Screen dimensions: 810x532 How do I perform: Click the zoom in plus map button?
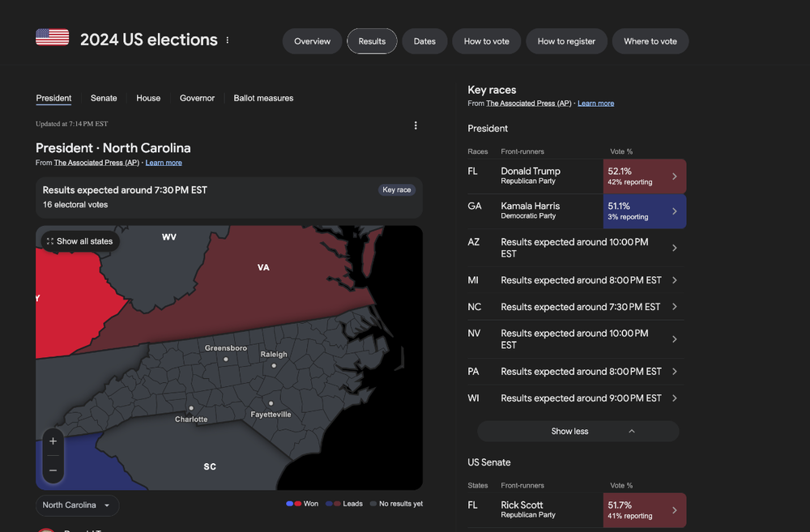click(53, 441)
